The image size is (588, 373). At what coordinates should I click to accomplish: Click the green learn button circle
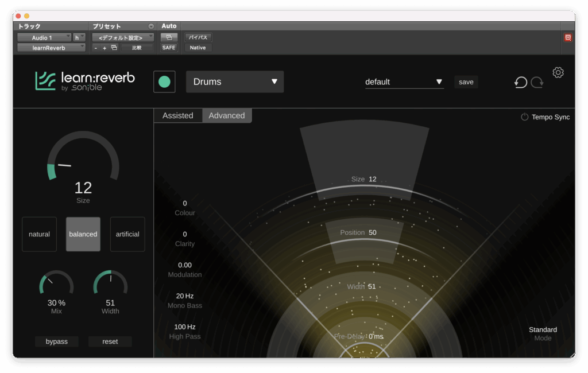164,81
